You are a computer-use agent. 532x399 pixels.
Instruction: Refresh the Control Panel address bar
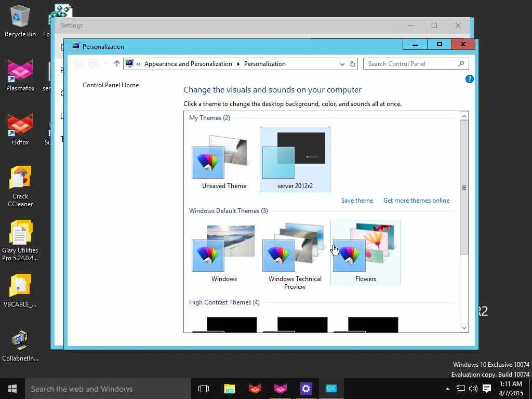[353, 64]
